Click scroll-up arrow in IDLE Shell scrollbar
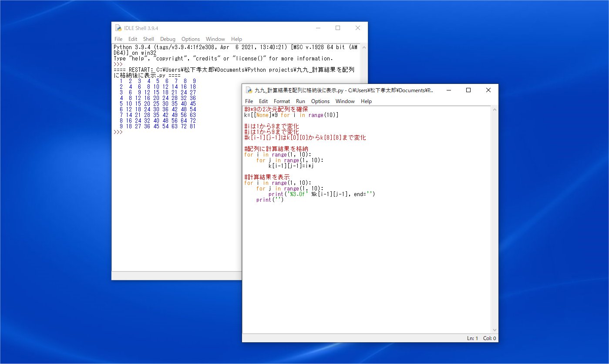Viewport: 609px width, 364px height. [x=363, y=47]
